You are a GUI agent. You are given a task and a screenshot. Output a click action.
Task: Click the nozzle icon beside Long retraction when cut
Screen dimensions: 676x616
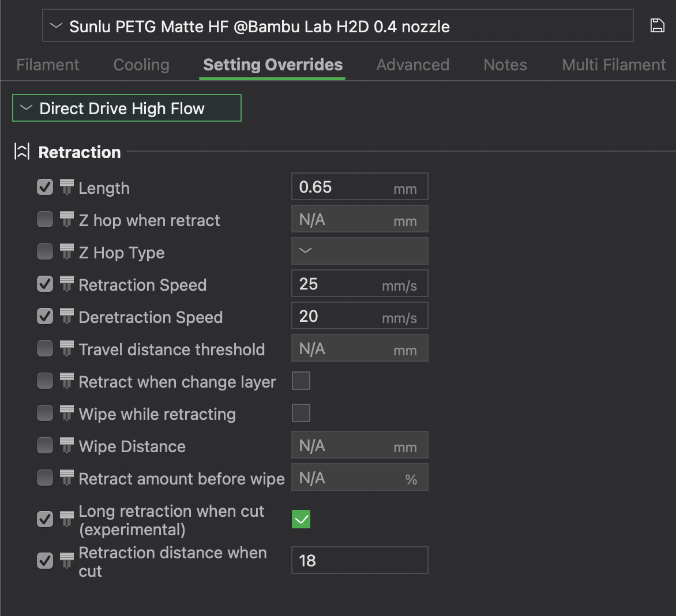point(66,519)
